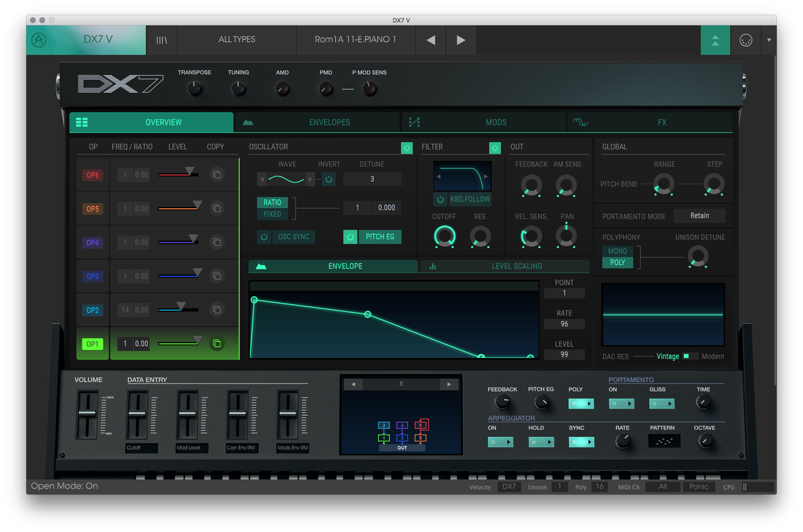The image size is (803, 532).
Task: Select RATIO frequency mode
Action: pos(272,202)
